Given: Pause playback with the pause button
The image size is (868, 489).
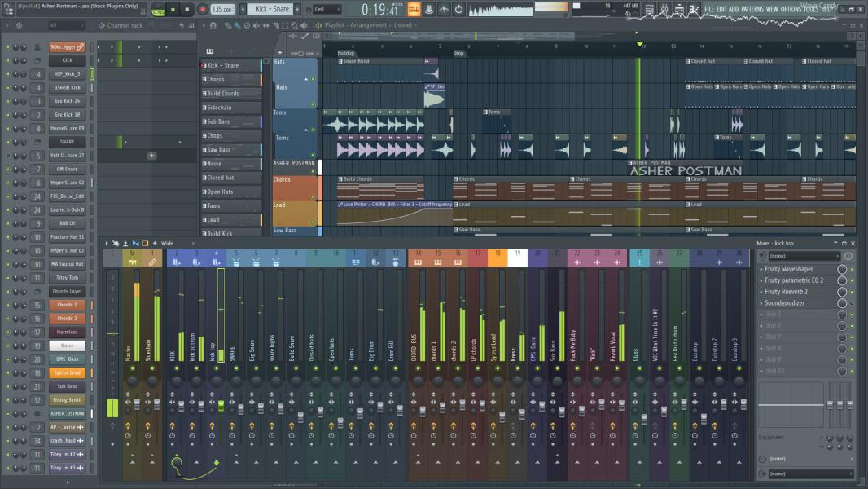Looking at the screenshot, I should click(x=173, y=10).
